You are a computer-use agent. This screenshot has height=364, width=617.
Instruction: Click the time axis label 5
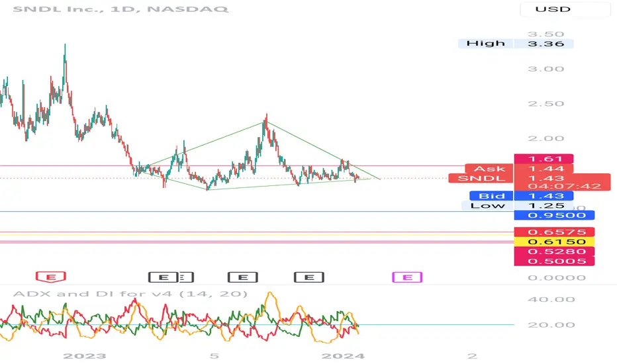click(214, 356)
